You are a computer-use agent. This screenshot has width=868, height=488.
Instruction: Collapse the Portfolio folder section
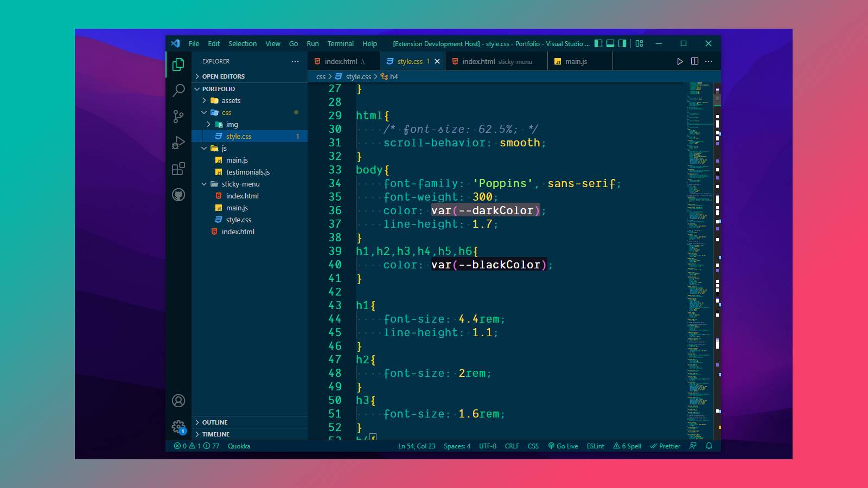(x=250, y=89)
